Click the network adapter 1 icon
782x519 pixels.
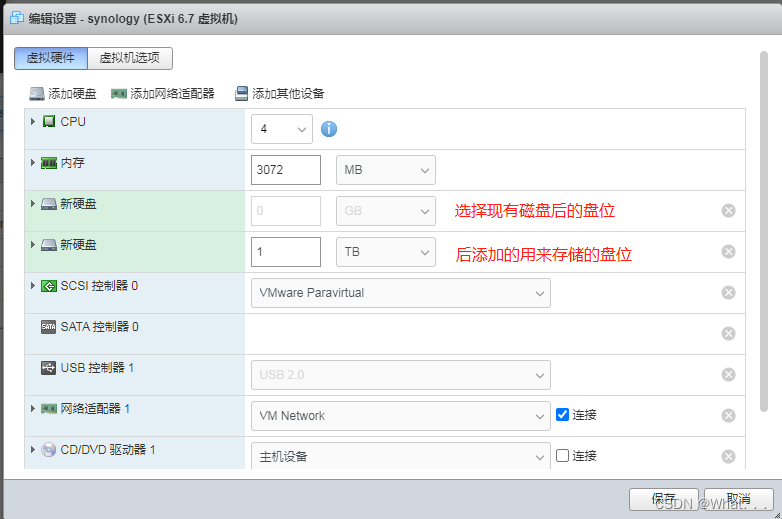49,409
